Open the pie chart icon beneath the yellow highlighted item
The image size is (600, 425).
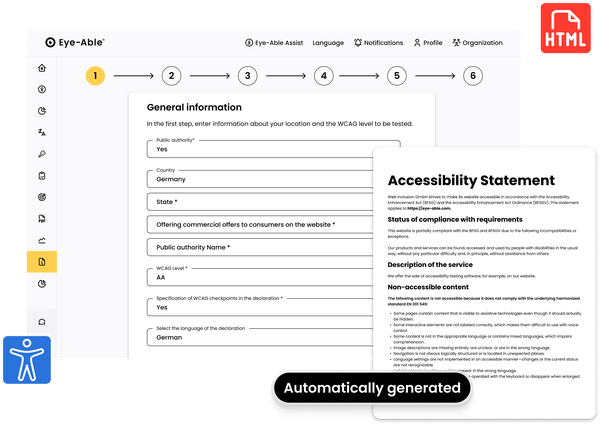coord(42,284)
